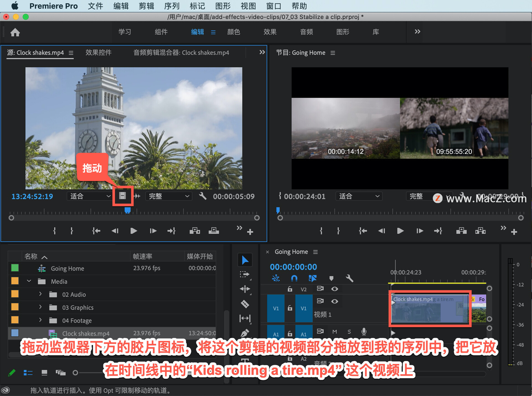Image resolution: width=532 pixels, height=396 pixels.
Task: Select the Clock shakes.mp4 clip in the timeline
Action: click(x=429, y=309)
